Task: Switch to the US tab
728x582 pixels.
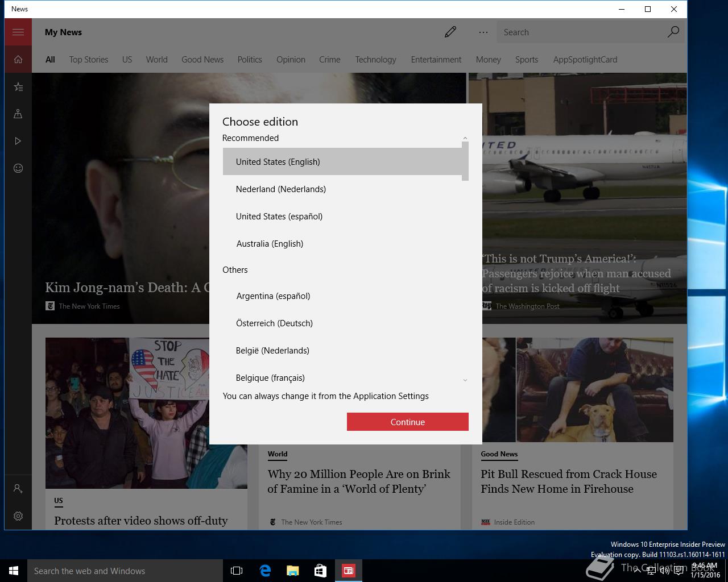Action: [x=127, y=60]
